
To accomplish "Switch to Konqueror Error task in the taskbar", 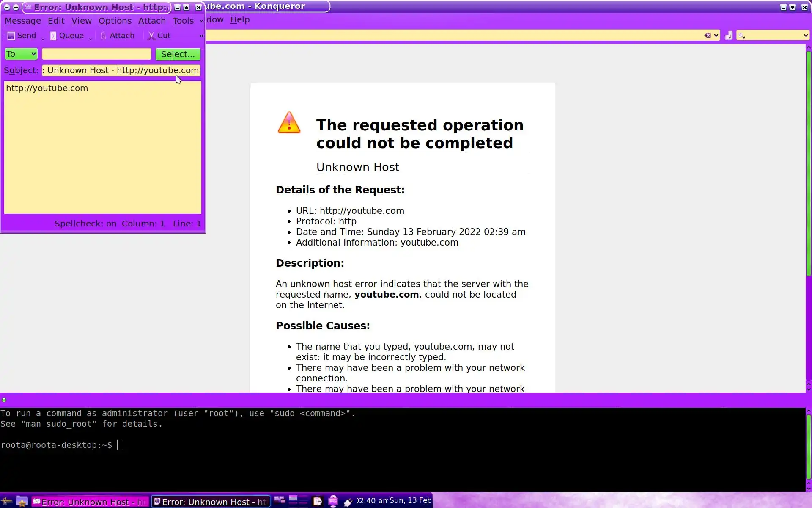I will tap(210, 502).
